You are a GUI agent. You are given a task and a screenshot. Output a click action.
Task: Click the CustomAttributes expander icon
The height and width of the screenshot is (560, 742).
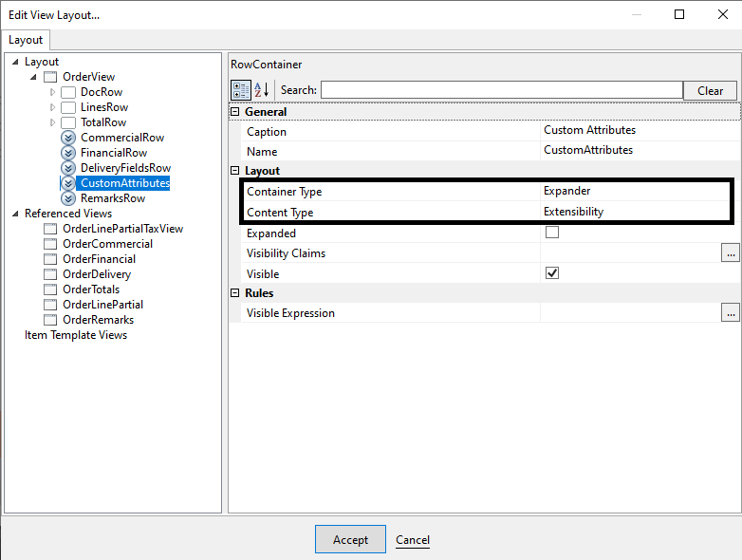click(68, 183)
